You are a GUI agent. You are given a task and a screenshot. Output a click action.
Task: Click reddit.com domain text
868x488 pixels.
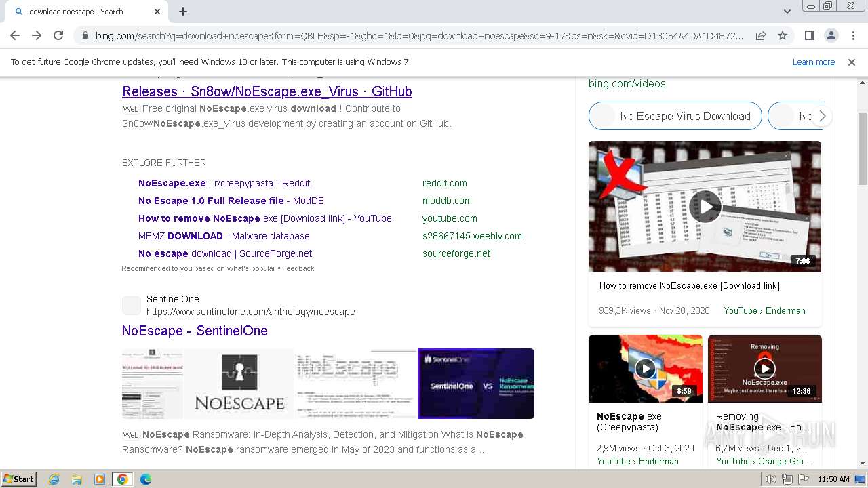(x=445, y=183)
